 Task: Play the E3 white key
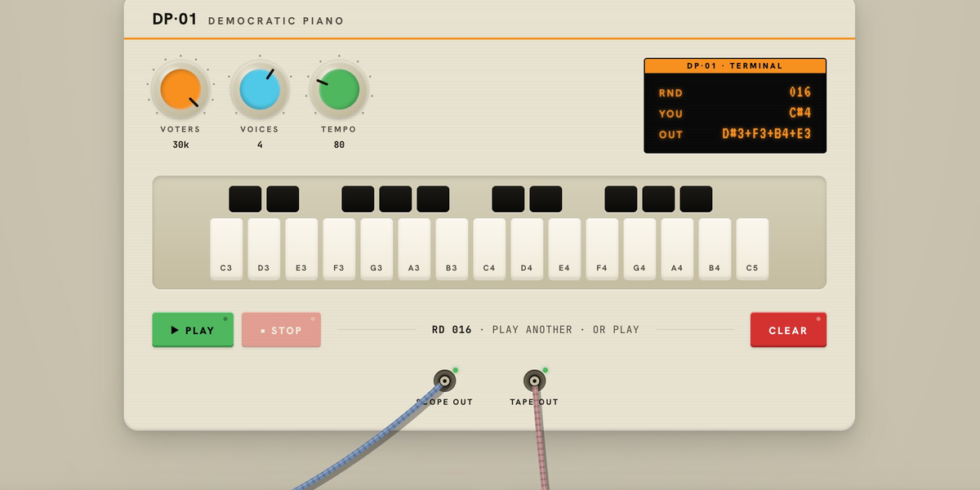pyautogui.click(x=301, y=249)
